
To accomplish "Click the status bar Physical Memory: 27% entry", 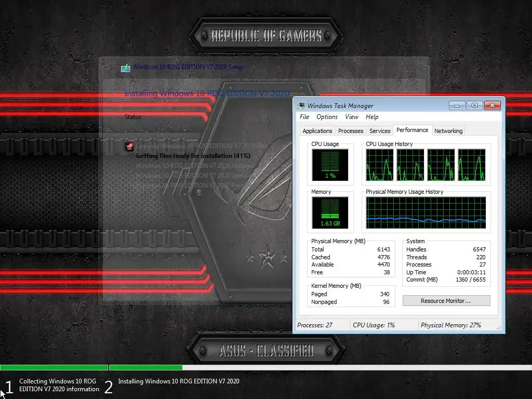I will (450, 325).
